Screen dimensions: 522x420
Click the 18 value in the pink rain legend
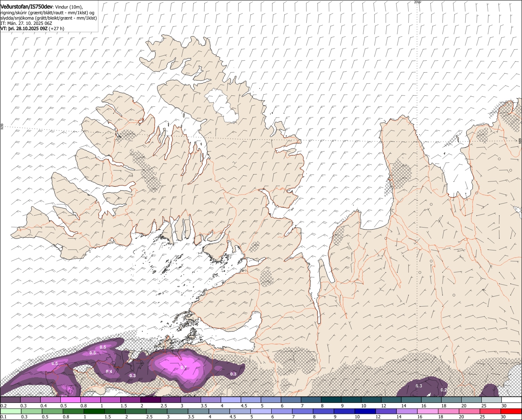tap(441, 417)
